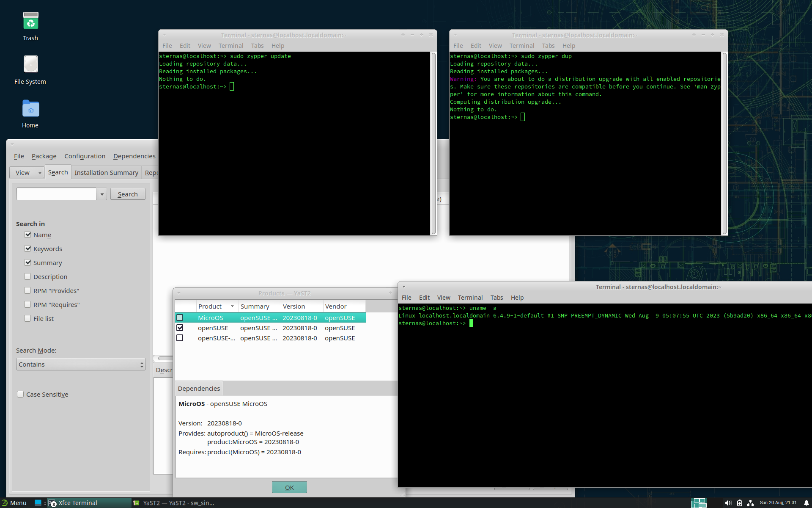
Task: Click the YaST2 search text input field
Action: tap(57, 194)
